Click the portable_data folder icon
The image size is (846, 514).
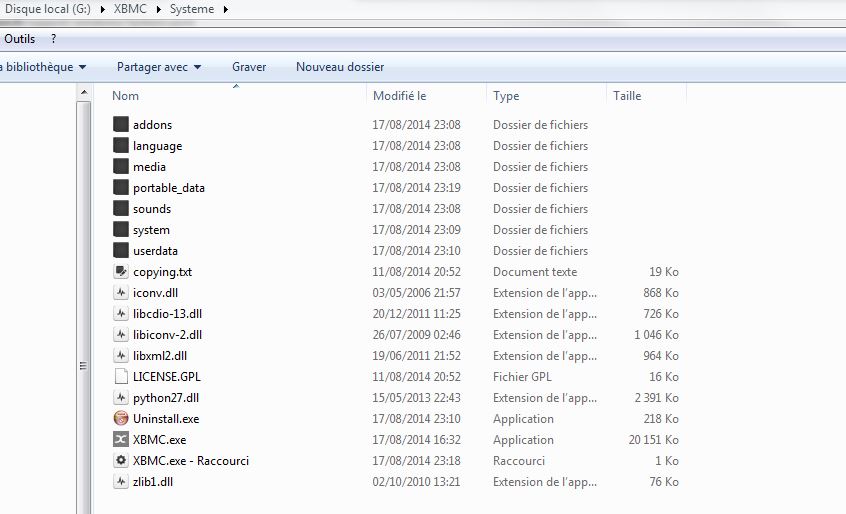coord(121,187)
